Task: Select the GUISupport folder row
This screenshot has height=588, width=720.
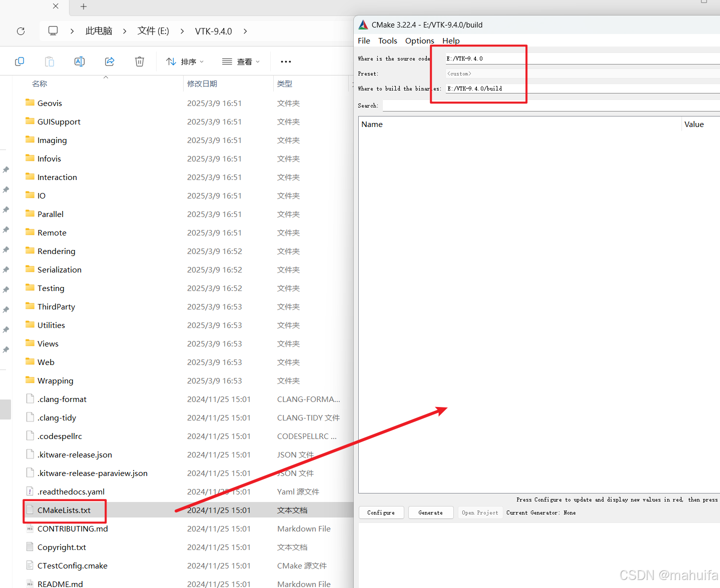Action: 183,121
